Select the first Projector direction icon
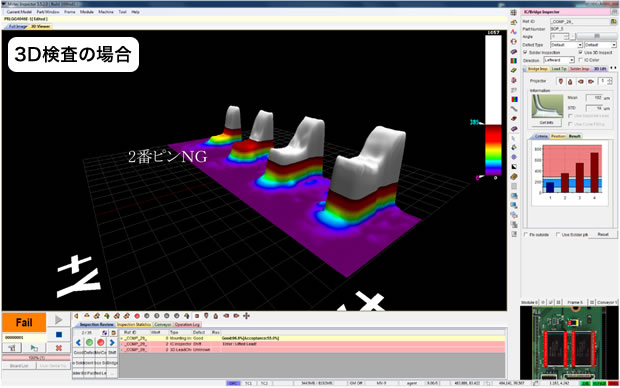 tap(560, 81)
